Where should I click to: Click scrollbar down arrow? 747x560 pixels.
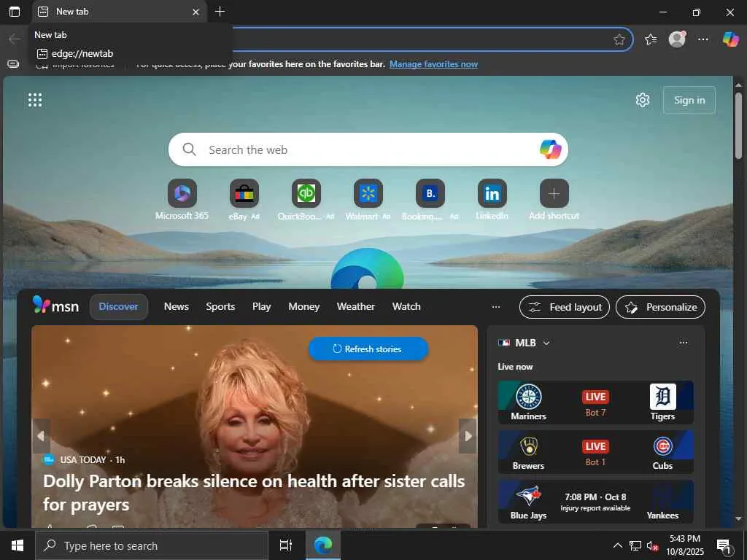pos(738,518)
